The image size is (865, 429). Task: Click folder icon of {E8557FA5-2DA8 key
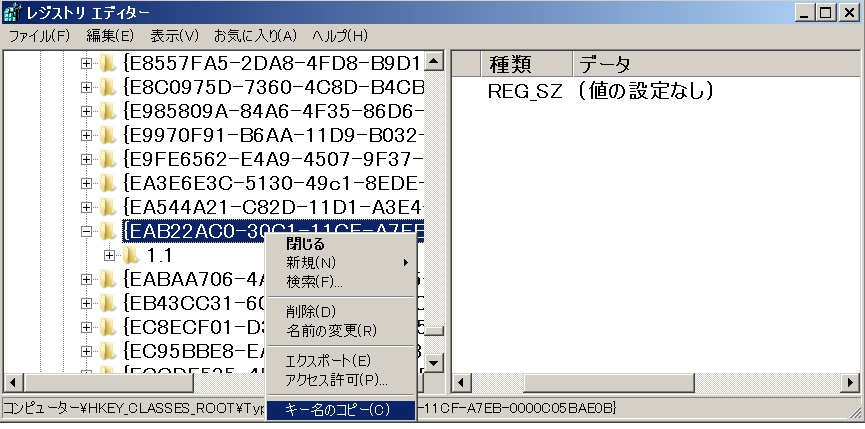(x=108, y=64)
